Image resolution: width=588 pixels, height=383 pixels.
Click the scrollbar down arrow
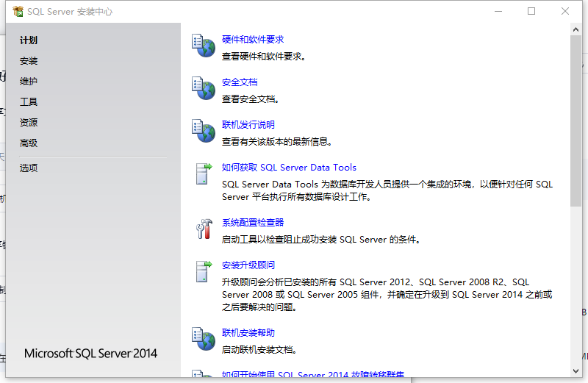(x=576, y=371)
